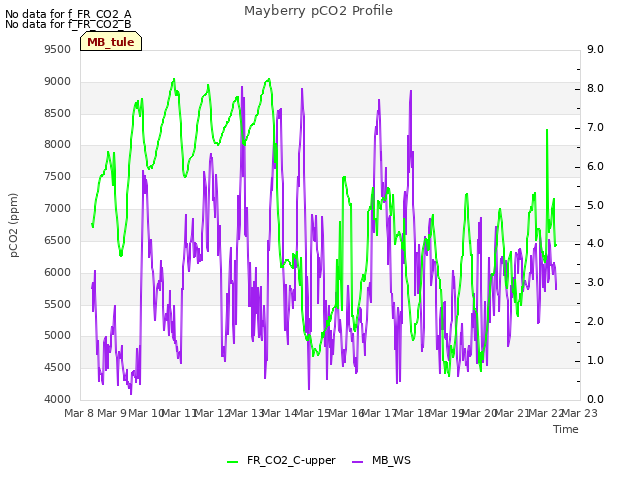Click the pCO2 (ppm) axis label
Image resolution: width=640 pixels, height=480 pixels.
coord(14,225)
